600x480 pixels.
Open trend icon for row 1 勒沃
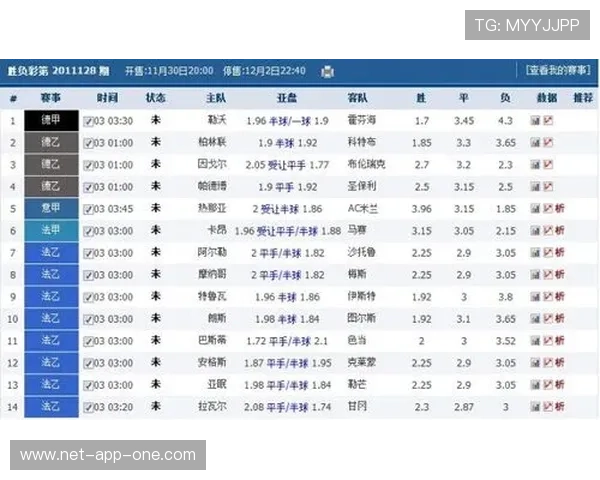pos(548,121)
